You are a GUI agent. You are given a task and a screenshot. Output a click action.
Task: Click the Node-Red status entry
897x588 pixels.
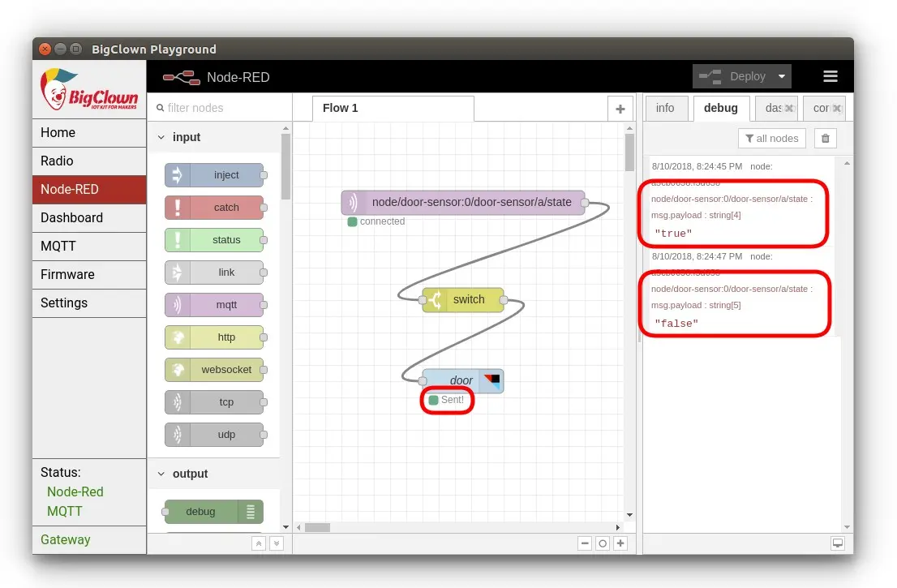pyautogui.click(x=75, y=492)
